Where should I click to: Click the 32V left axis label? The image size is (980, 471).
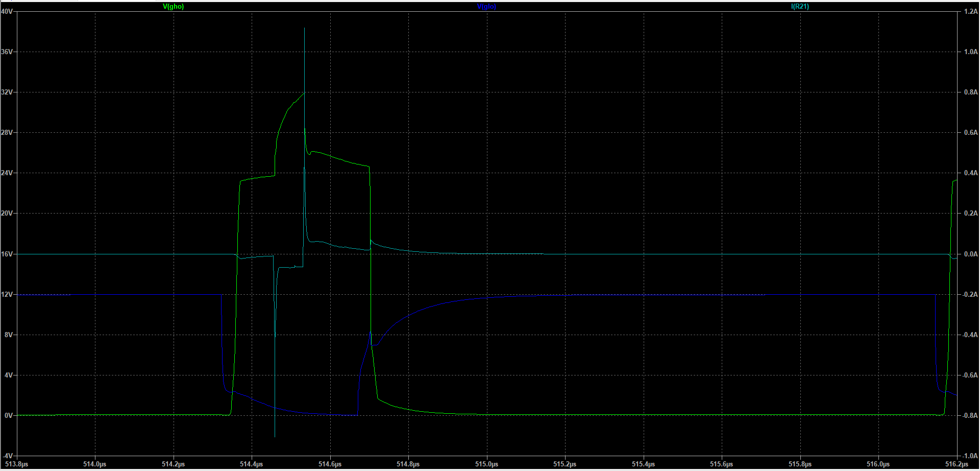pyautogui.click(x=7, y=92)
